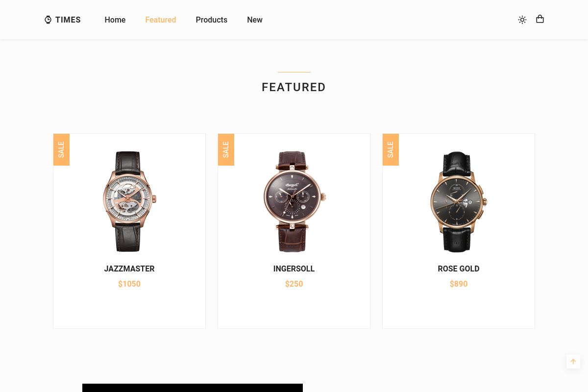The image size is (588, 392).
Task: Open the New navigation link
Action: [x=255, y=20]
